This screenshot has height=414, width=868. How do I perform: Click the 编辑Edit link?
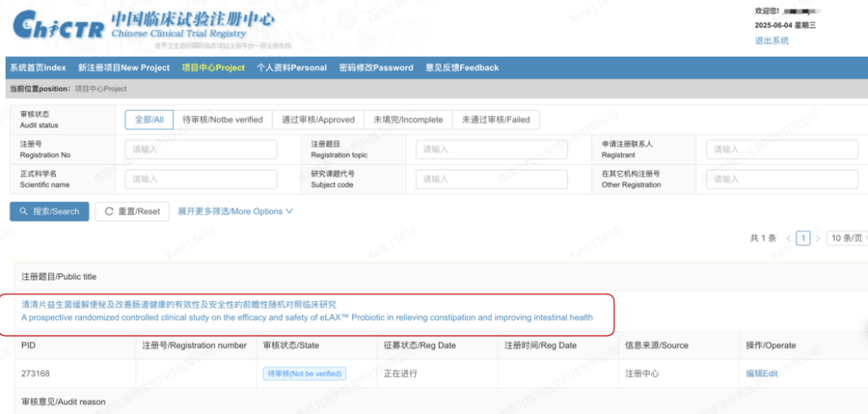tap(762, 373)
